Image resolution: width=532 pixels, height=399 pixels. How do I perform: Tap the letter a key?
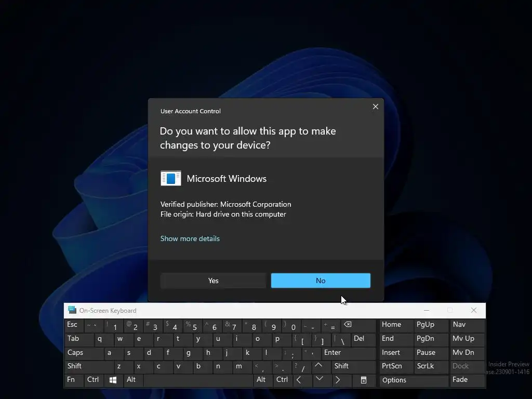tap(113, 353)
